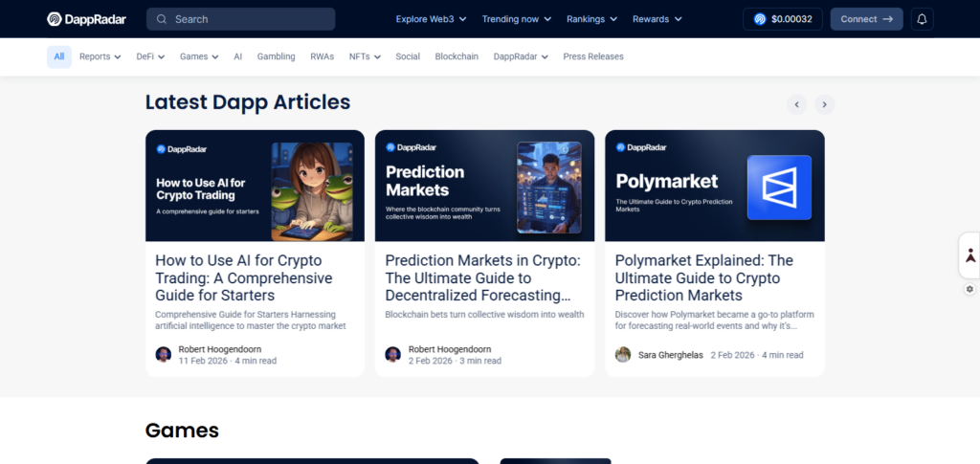Viewport: 980px width, 464px height.
Task: Click the floating accessibility figure icon
Action: pos(970,255)
